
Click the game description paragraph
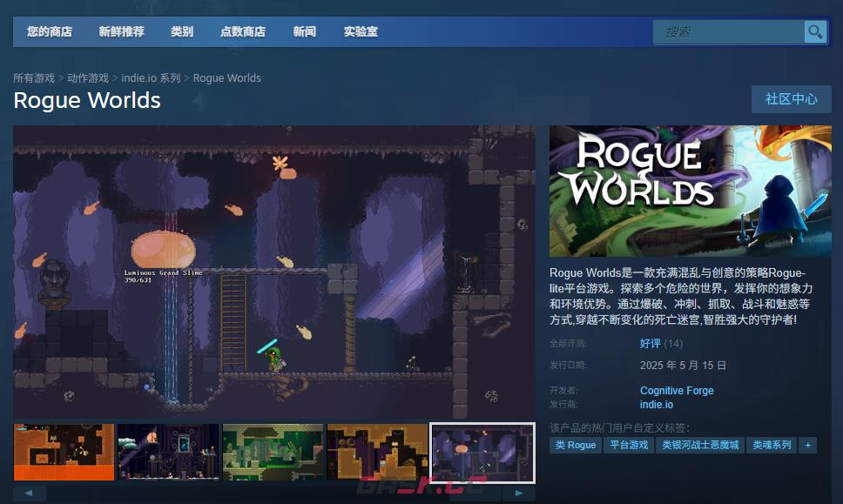681,296
